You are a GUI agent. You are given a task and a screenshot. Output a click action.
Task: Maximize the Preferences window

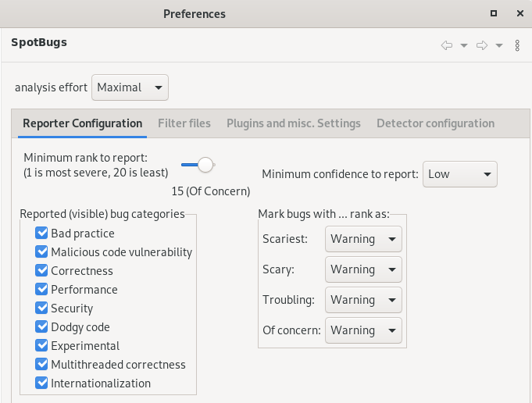point(494,13)
